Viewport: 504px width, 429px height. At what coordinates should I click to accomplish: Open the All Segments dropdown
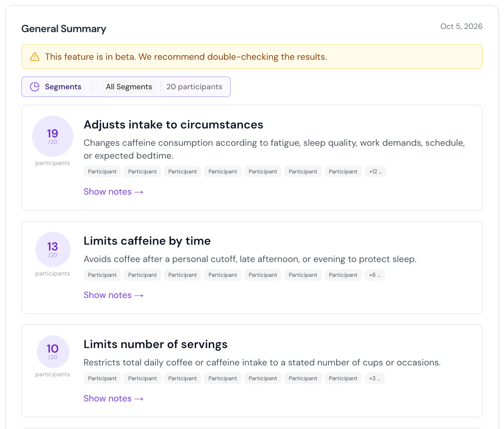[129, 87]
